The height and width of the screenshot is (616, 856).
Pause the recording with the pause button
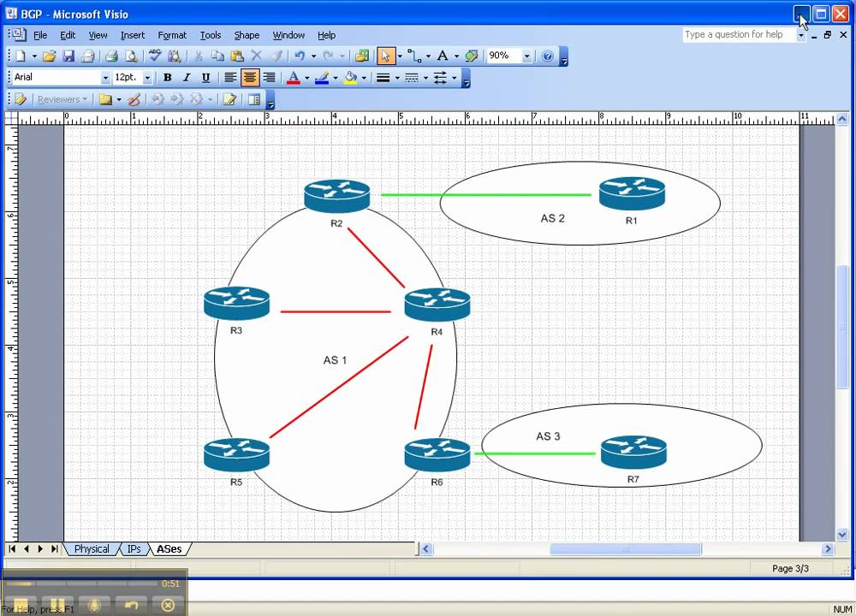[x=57, y=605]
